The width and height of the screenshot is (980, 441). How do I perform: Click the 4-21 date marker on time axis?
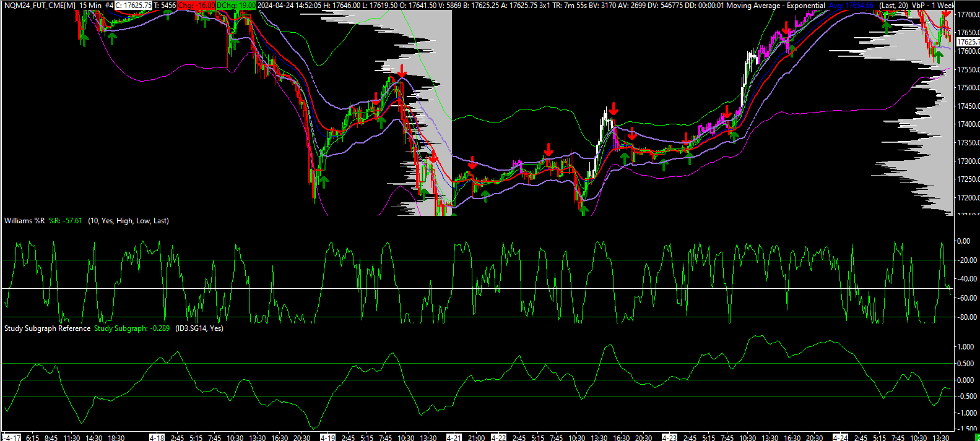[454, 437]
